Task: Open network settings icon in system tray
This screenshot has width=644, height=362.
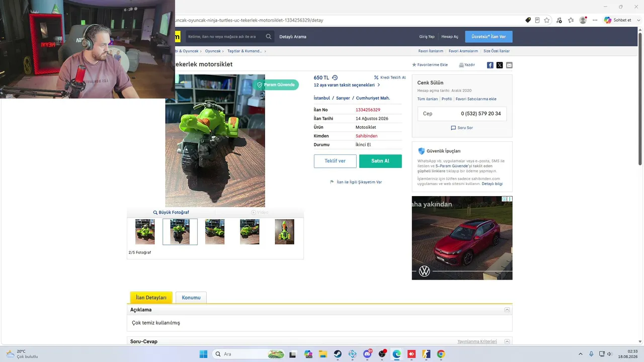Action: click(601, 354)
